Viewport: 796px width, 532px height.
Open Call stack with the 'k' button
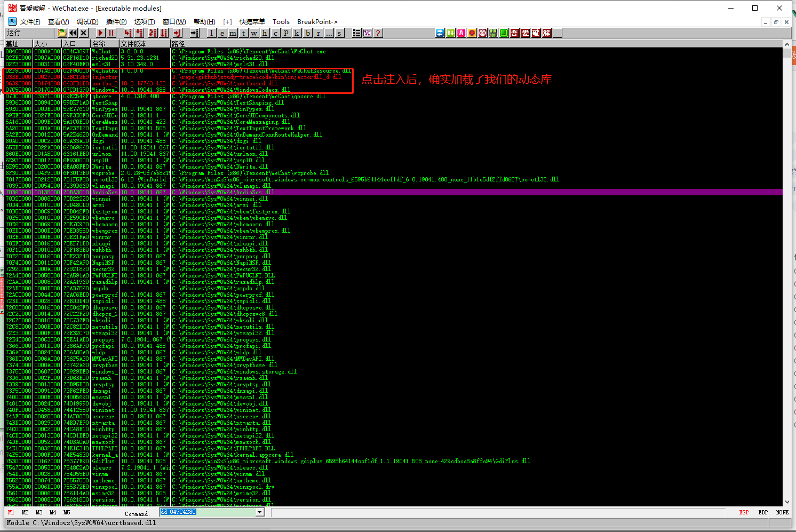tap(297, 33)
